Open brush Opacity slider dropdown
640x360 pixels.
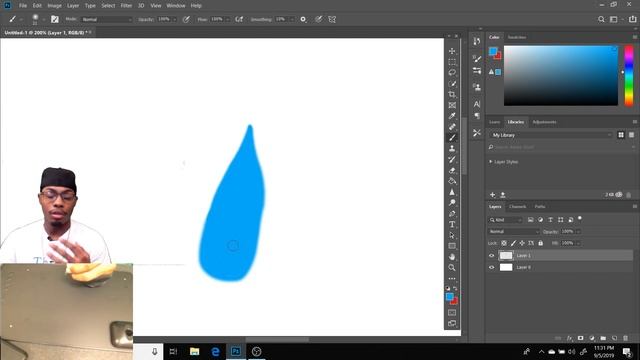pyautogui.click(x=175, y=19)
